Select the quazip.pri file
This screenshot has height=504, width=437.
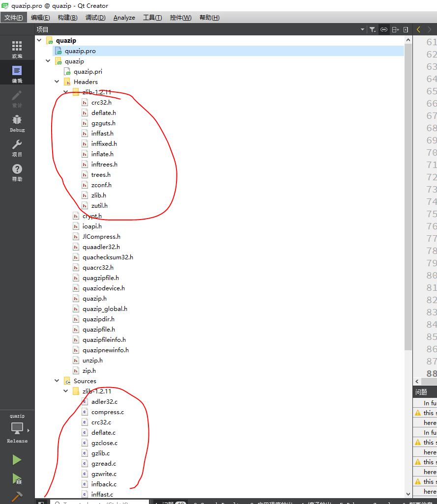pyautogui.click(x=88, y=71)
